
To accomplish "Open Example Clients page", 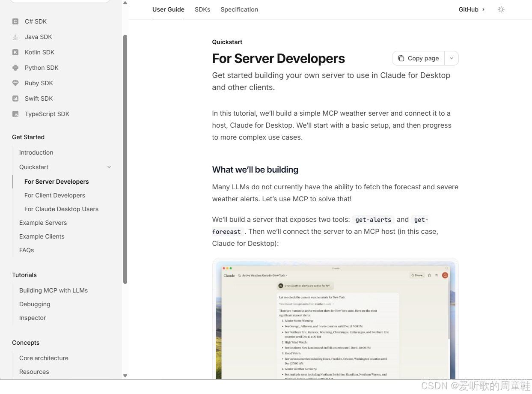I will (x=42, y=236).
